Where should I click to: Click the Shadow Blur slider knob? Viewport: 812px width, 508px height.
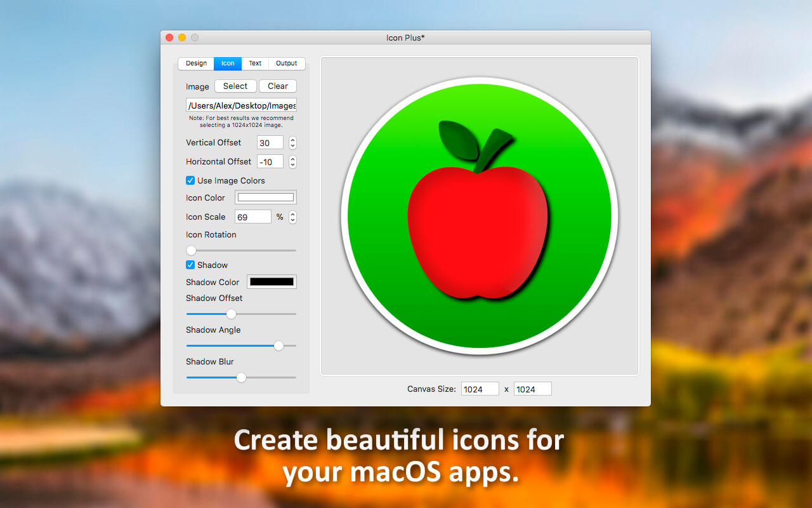pos(241,377)
